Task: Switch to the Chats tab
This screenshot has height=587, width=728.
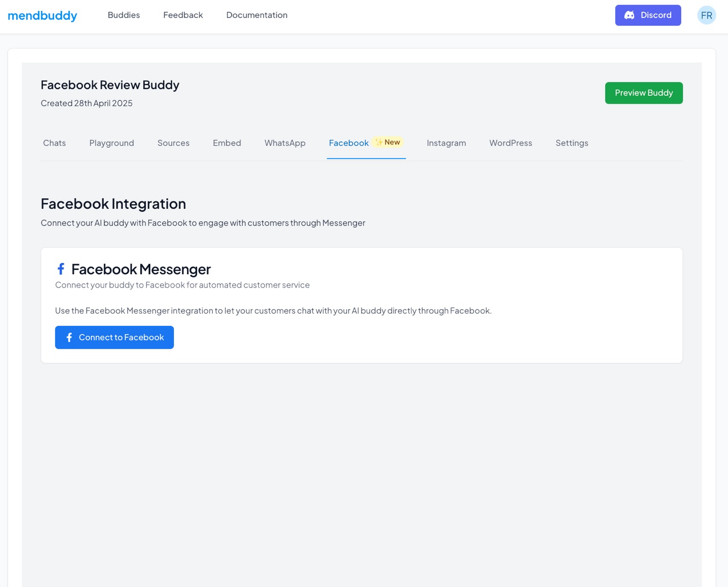Action: (55, 143)
